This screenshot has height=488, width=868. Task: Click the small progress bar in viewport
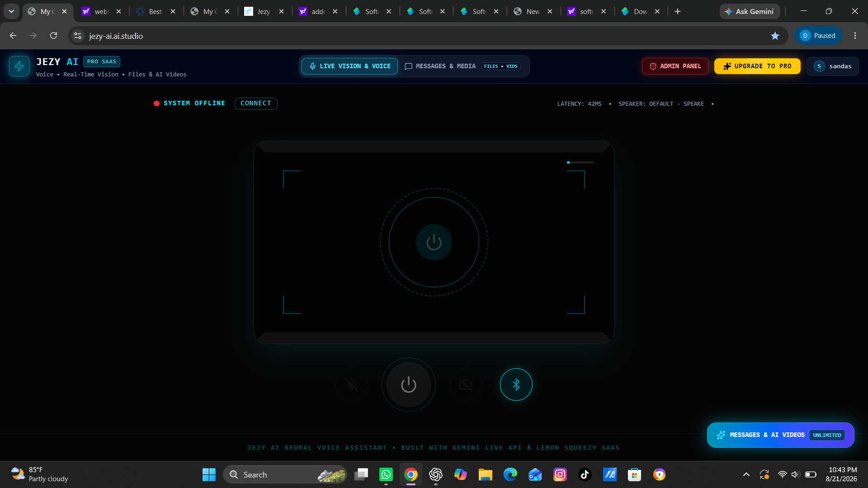click(580, 162)
